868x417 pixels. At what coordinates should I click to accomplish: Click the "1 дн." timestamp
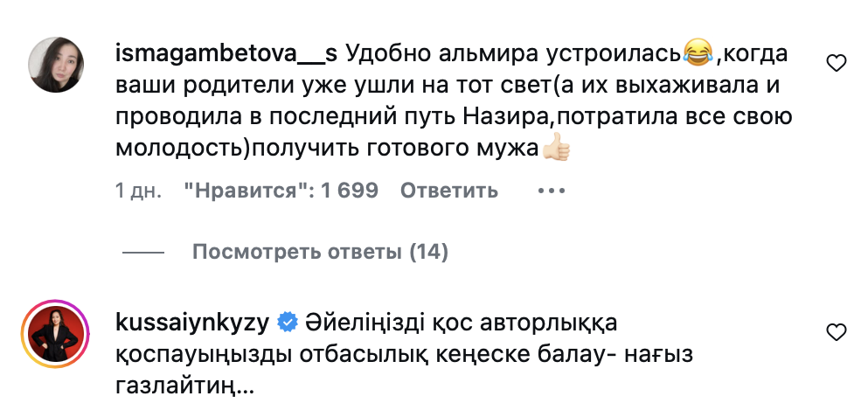click(x=138, y=191)
